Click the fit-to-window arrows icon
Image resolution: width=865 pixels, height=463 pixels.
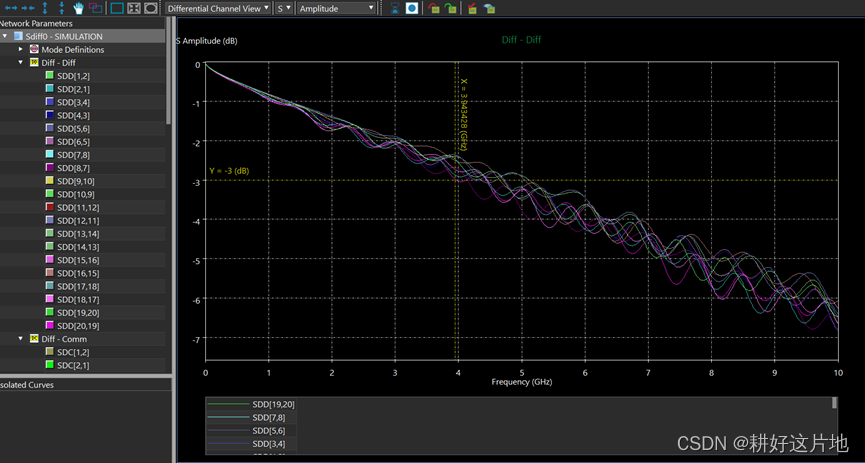pos(134,8)
